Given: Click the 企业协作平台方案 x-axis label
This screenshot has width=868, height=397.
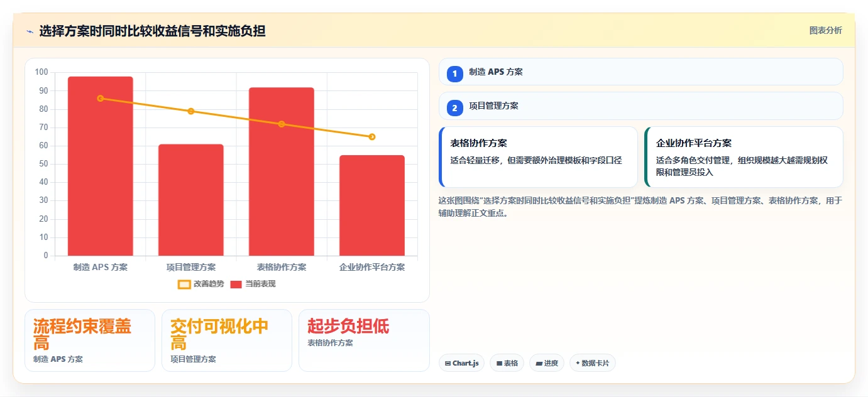Looking at the screenshot, I should 372,267.
